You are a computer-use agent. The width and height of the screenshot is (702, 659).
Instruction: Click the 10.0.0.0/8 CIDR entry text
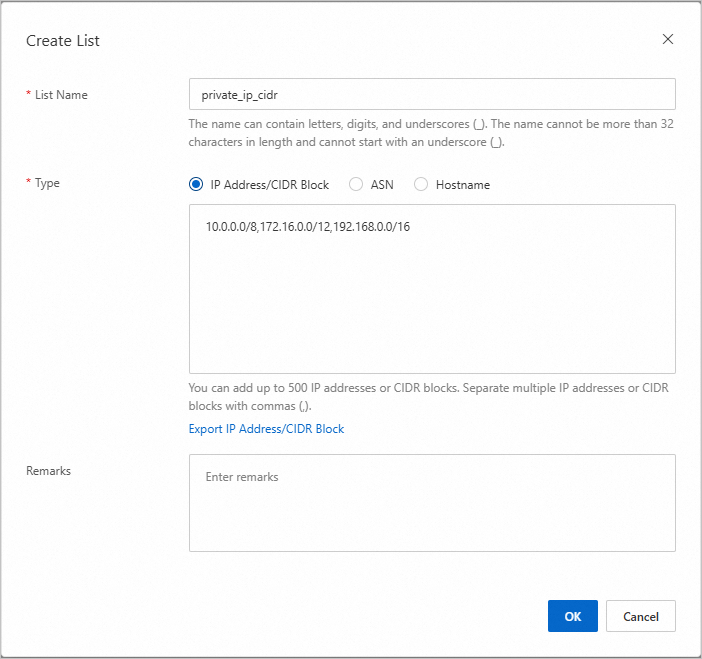pyautogui.click(x=231, y=227)
